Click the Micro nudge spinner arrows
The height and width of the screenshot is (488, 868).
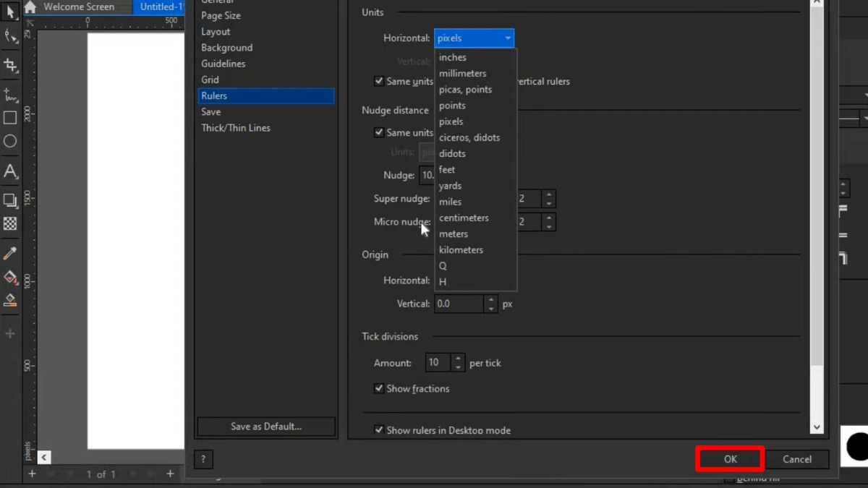[549, 221]
